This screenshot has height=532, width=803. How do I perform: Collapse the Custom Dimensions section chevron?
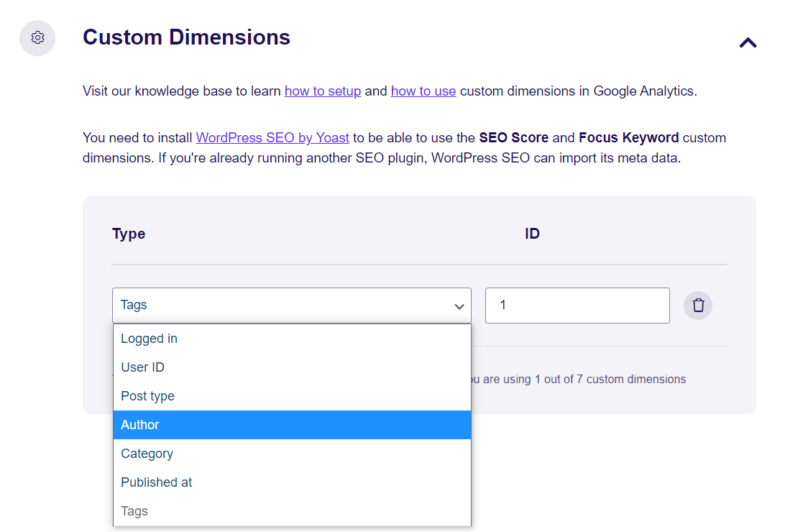(x=748, y=42)
